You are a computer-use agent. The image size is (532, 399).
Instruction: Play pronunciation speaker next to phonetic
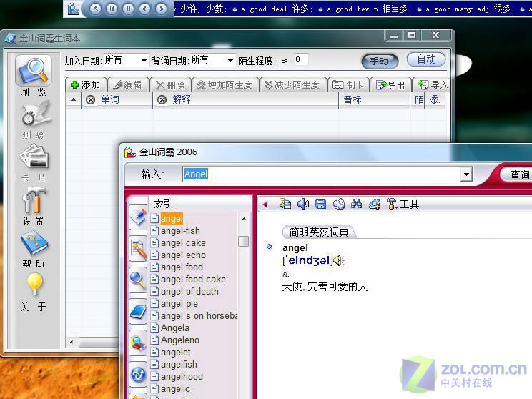click(339, 260)
